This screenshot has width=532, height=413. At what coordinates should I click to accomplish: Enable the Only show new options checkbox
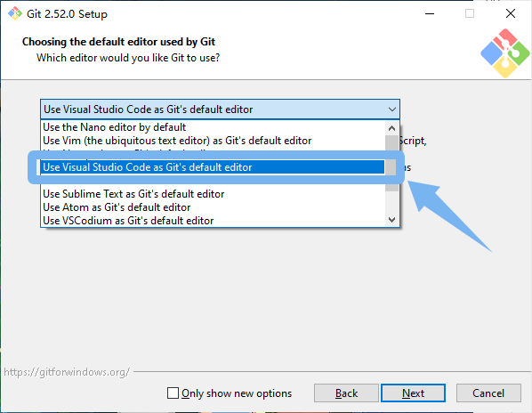pos(173,393)
